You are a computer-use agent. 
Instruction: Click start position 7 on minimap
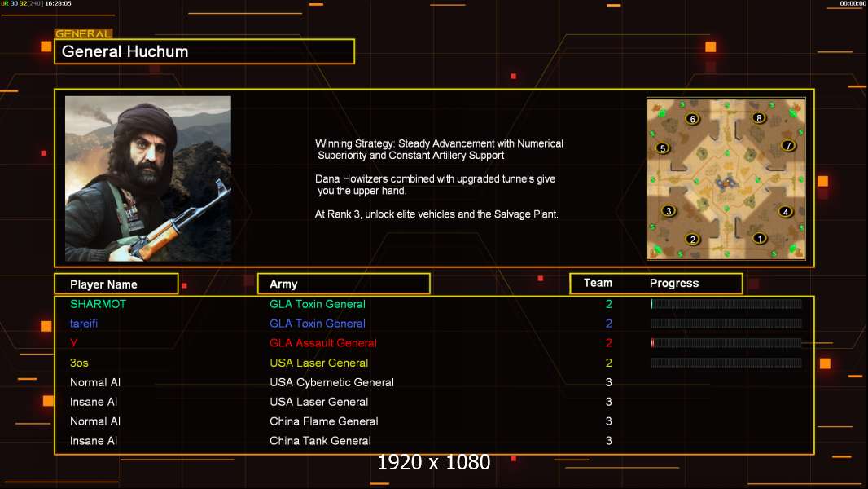coord(788,146)
